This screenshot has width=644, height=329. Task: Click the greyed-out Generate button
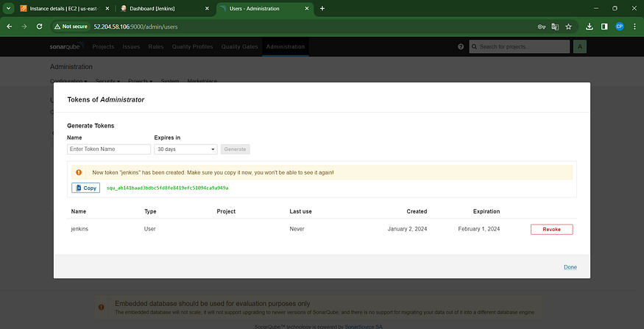point(235,149)
